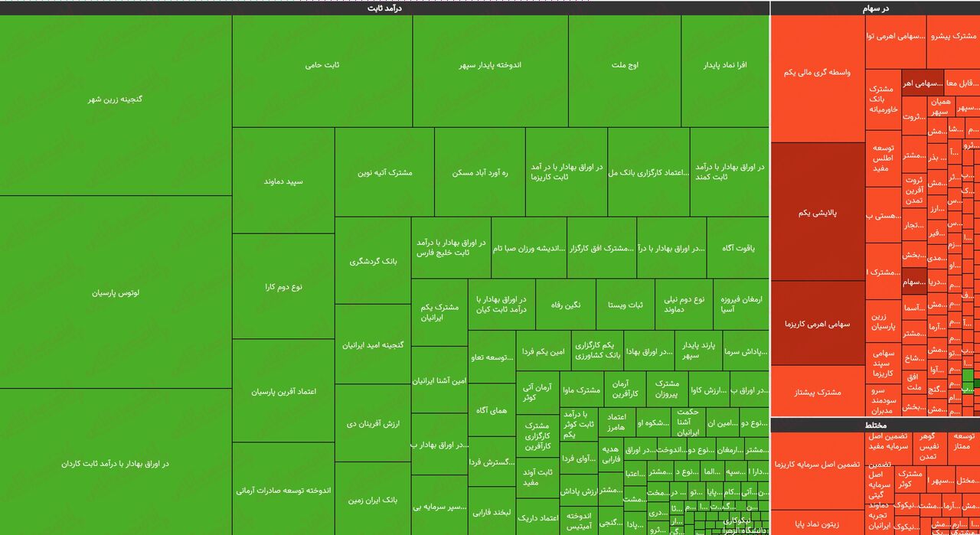The width and height of the screenshot is (980, 535).
Task: Open the مختلط section header
Action: (875, 427)
